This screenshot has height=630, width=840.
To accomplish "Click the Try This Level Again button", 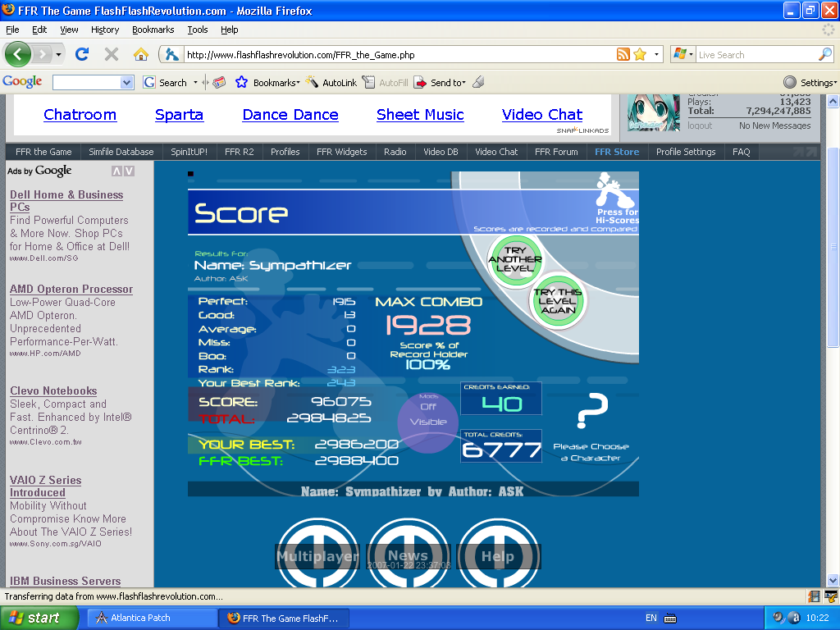I will point(558,301).
